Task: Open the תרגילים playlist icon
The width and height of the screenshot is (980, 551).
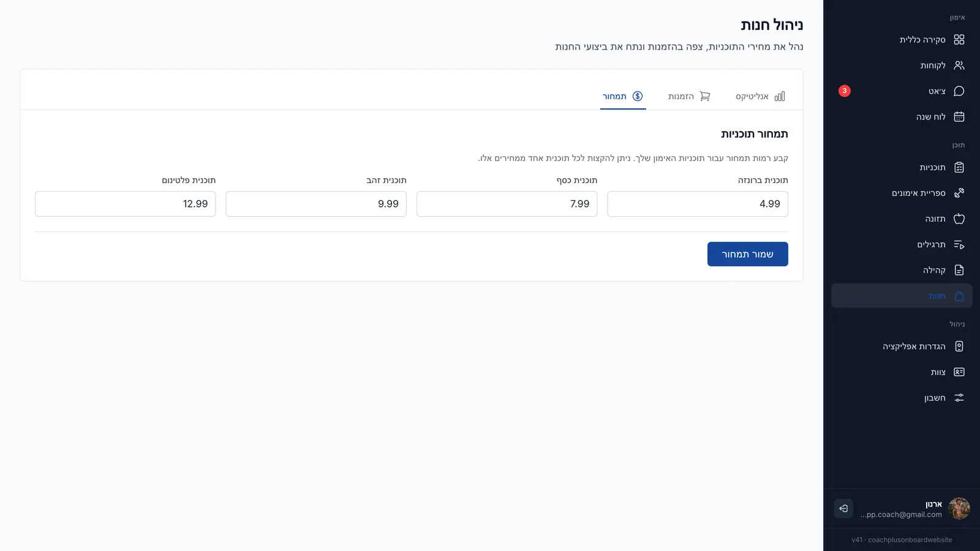Action: point(959,245)
